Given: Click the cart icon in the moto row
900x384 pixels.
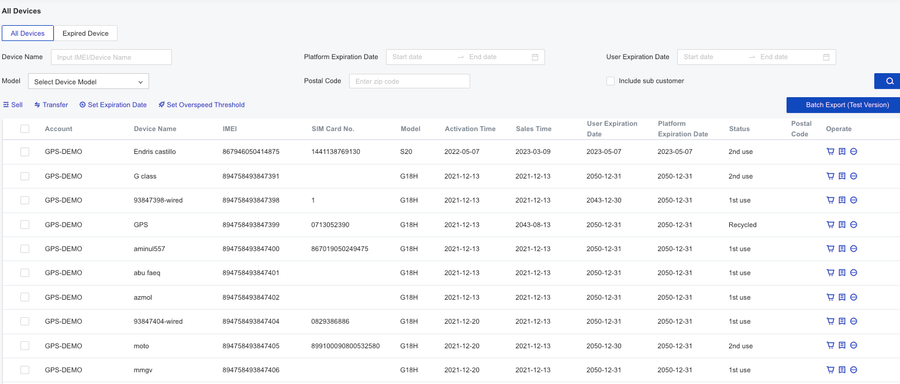Looking at the screenshot, I should click(x=830, y=346).
